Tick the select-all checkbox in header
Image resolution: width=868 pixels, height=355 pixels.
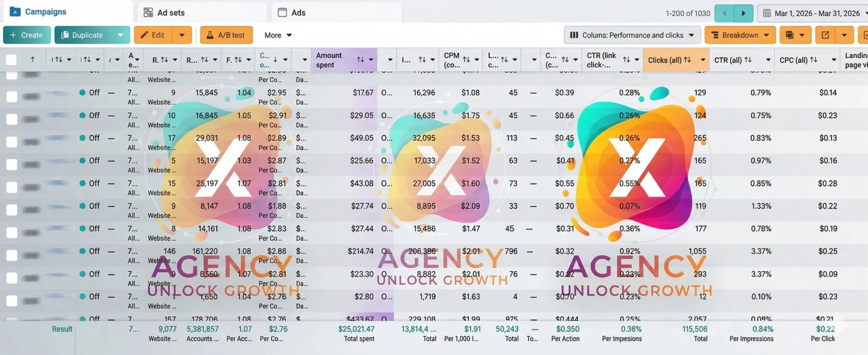pyautogui.click(x=11, y=60)
